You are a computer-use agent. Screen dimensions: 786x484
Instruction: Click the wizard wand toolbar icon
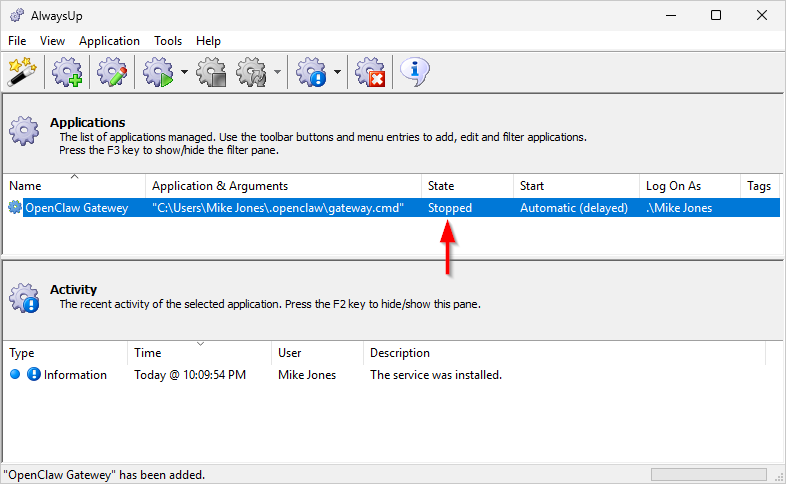[x=21, y=72]
